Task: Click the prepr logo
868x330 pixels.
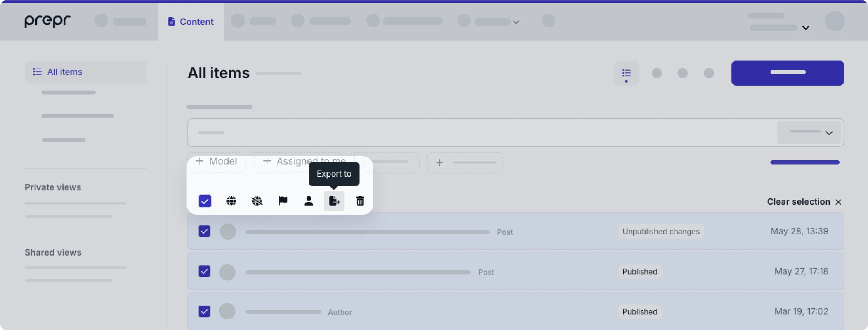Action: click(47, 21)
